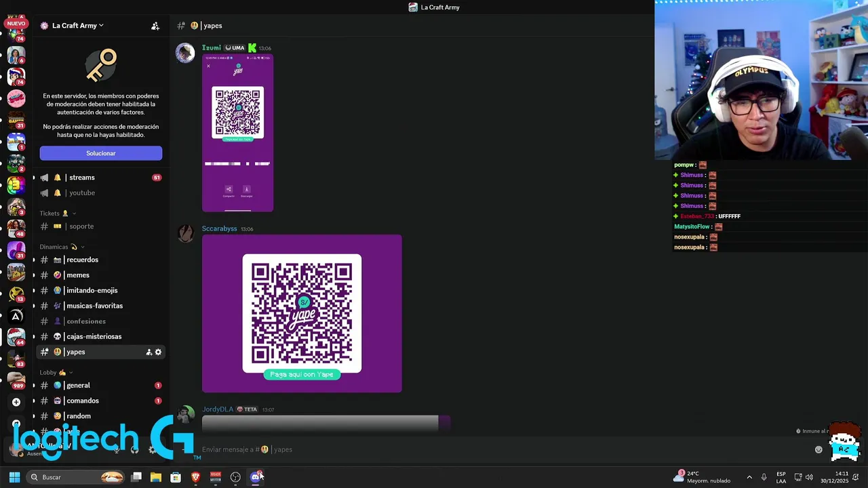Open Voicemeeter from the taskbar
This screenshot has width=868, height=488.
[215, 477]
